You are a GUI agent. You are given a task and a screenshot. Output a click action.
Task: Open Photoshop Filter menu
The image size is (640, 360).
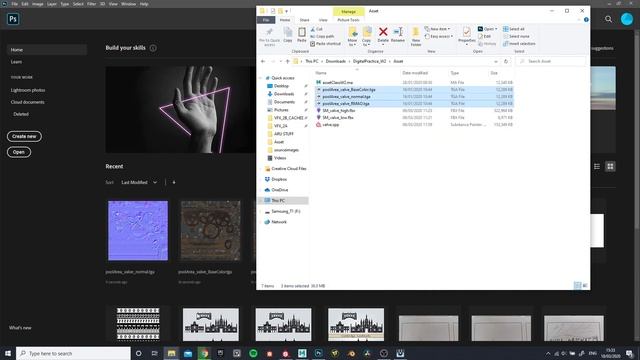91,4
